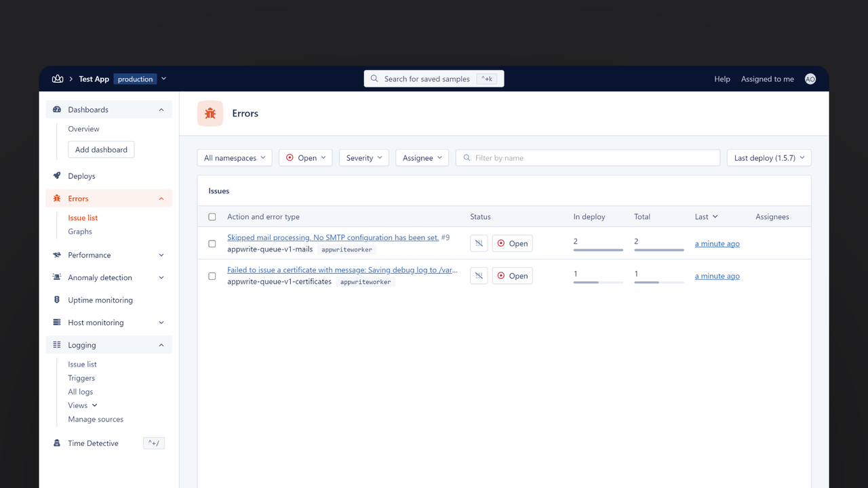868x488 pixels.
Task: Open the Last deploy (1.5.7) dropdown
Action: pos(769,158)
